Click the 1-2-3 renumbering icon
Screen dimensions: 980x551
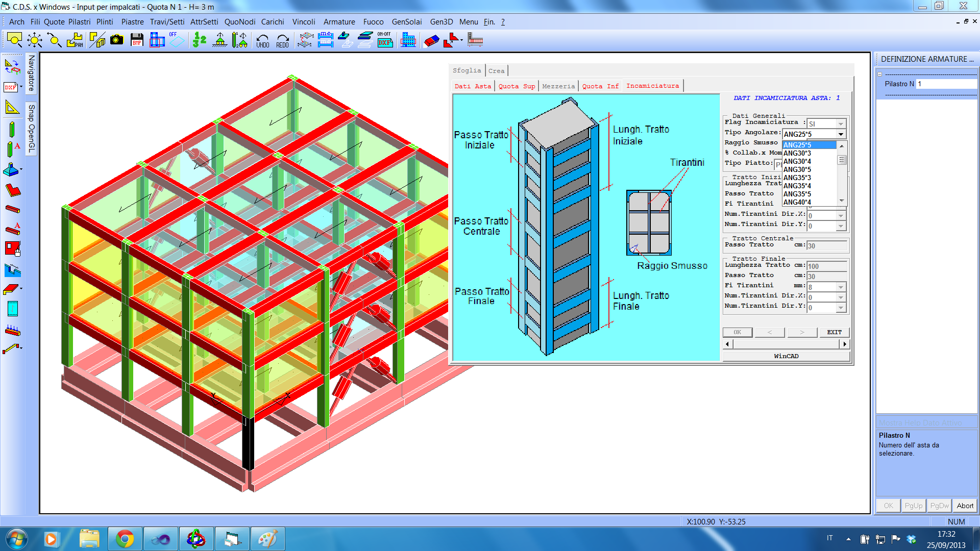(x=199, y=40)
